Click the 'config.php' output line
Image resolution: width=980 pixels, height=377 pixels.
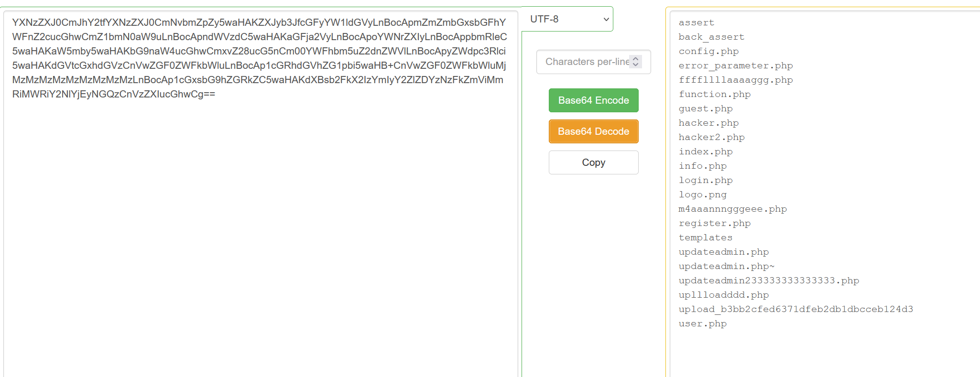point(708,51)
